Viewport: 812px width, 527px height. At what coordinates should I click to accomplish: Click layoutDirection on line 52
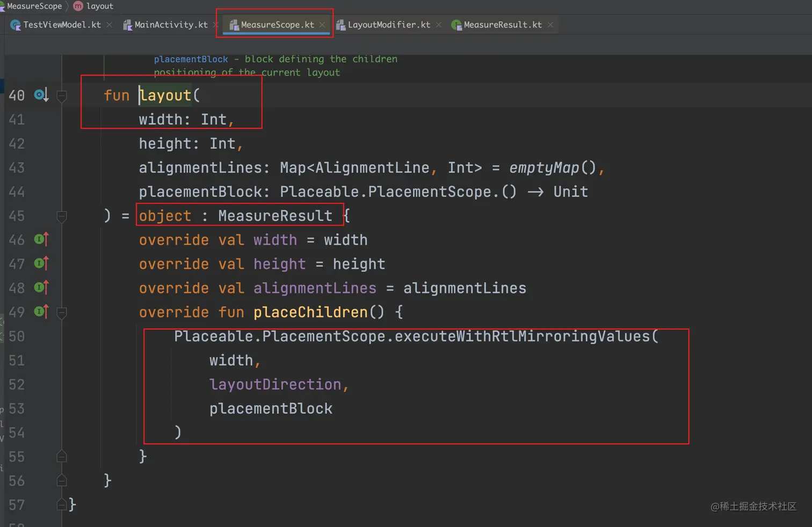275,385
